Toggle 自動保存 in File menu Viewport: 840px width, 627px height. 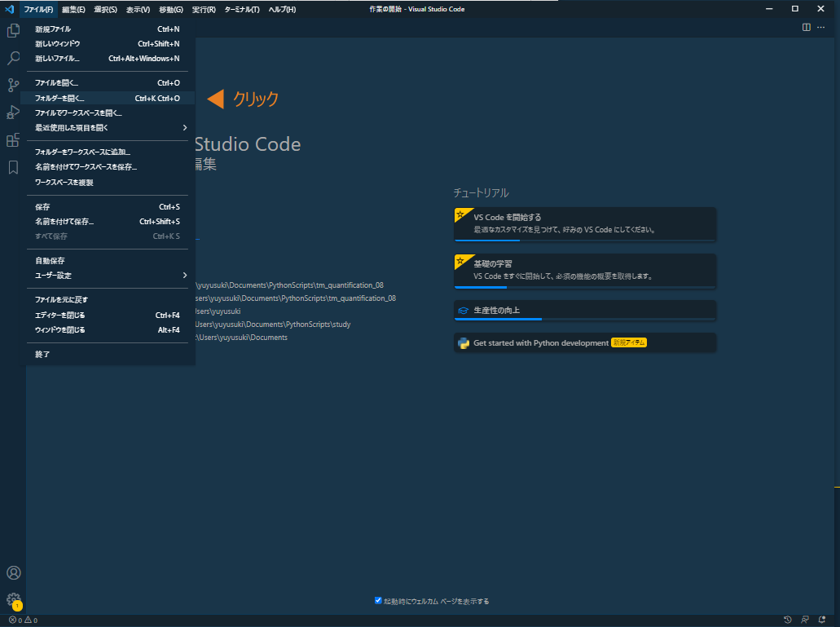point(108,260)
